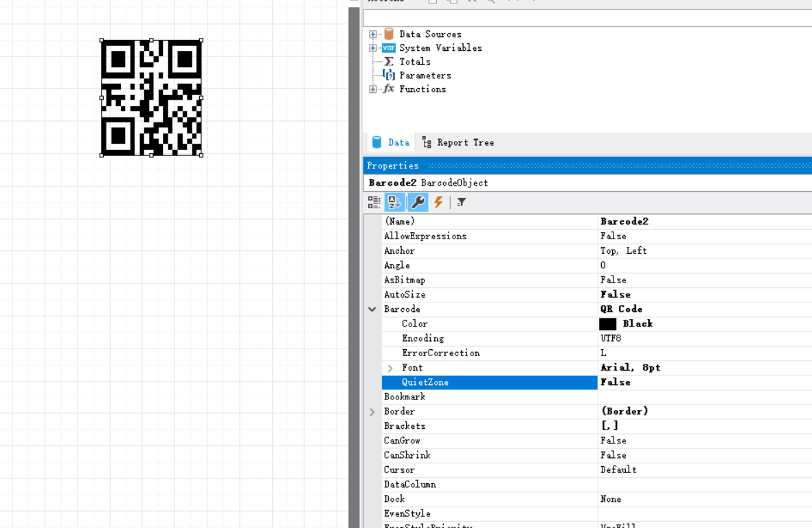Viewport: 812px width, 528px height.
Task: Click the Parameters bracket icon
Action: (x=389, y=75)
